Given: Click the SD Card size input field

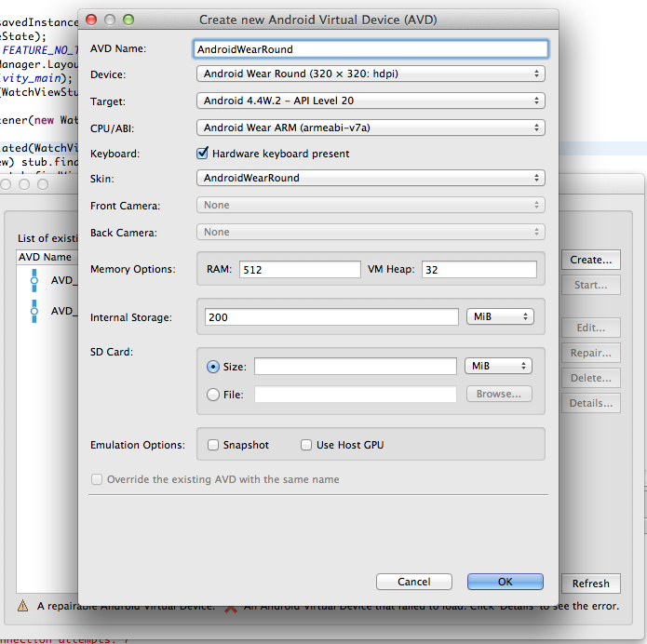Looking at the screenshot, I should tap(356, 367).
